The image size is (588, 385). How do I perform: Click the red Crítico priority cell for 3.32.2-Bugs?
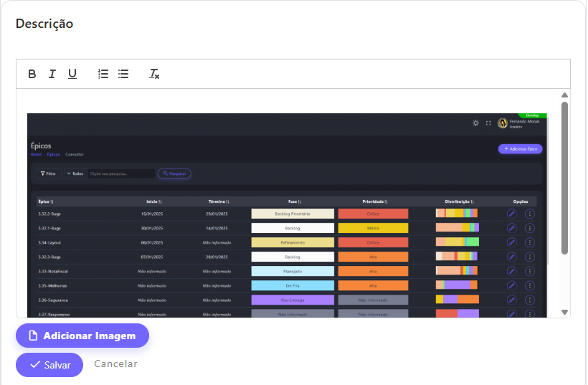(x=373, y=214)
